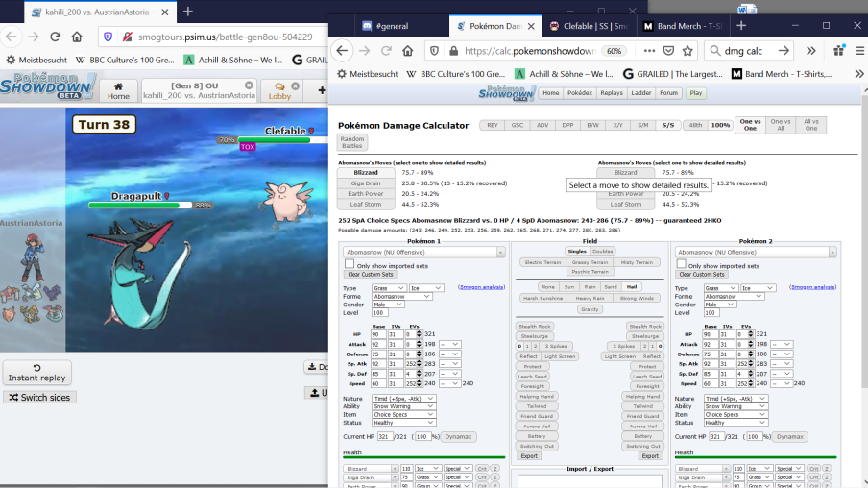The width and height of the screenshot is (868, 488).
Task: Click Pokémon 2 green Health bar
Action: tap(756, 457)
